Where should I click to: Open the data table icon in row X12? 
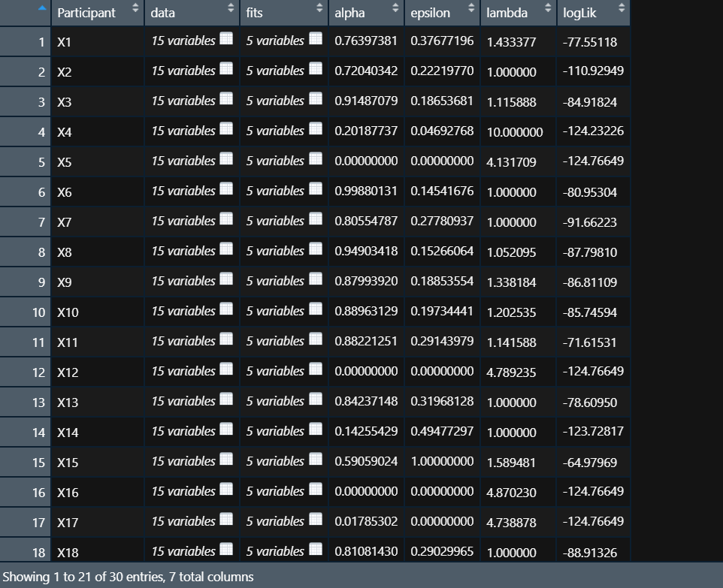pos(226,369)
